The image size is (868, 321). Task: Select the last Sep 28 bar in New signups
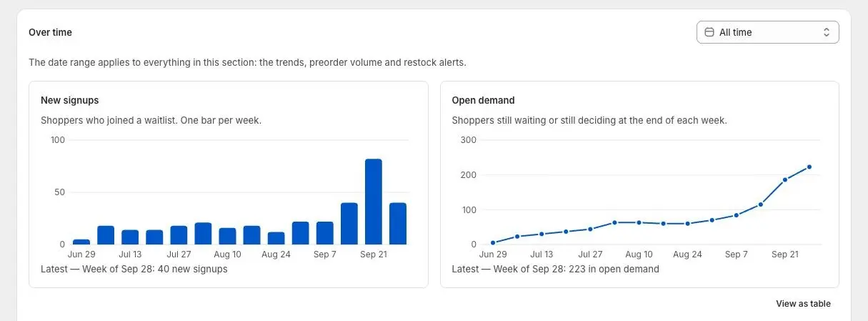398,224
